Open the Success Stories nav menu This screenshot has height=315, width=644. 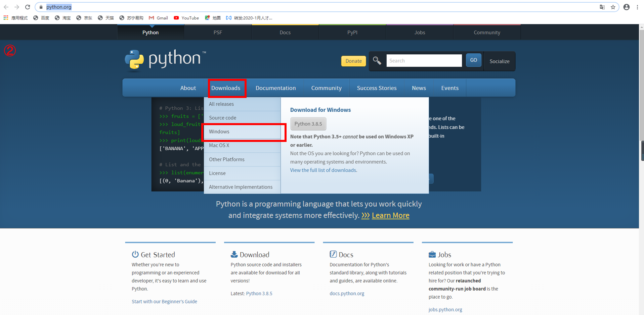(377, 88)
